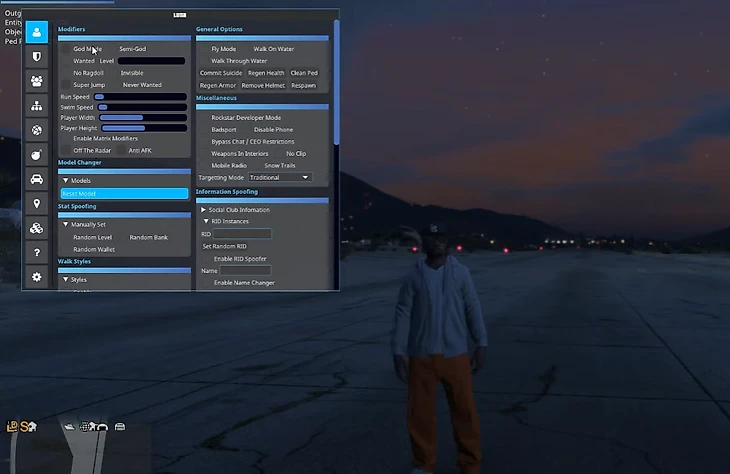Collapse the Models tree node

point(66,181)
